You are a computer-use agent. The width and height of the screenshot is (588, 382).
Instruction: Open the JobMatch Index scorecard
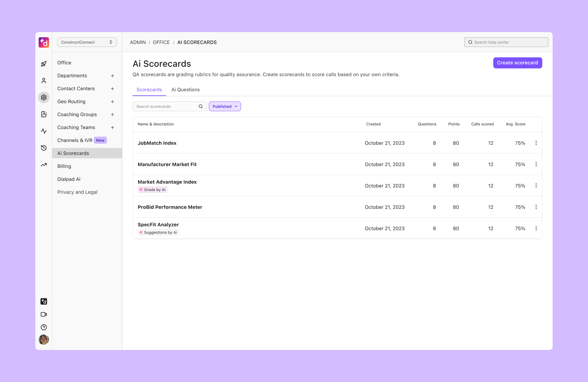(157, 143)
